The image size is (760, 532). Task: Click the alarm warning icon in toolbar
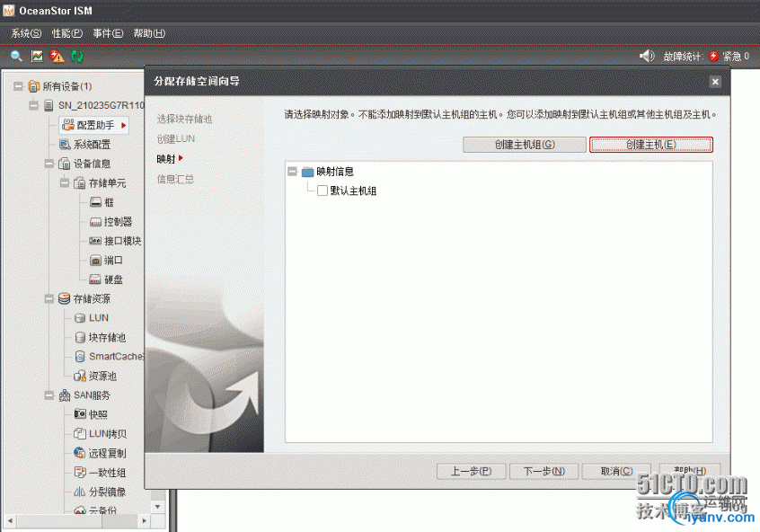pyautogui.click(x=57, y=55)
